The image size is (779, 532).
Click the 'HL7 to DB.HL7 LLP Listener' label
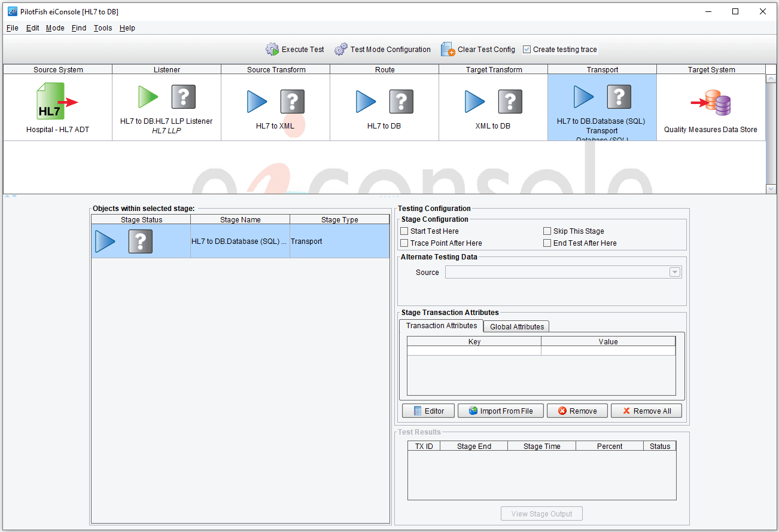pos(166,121)
